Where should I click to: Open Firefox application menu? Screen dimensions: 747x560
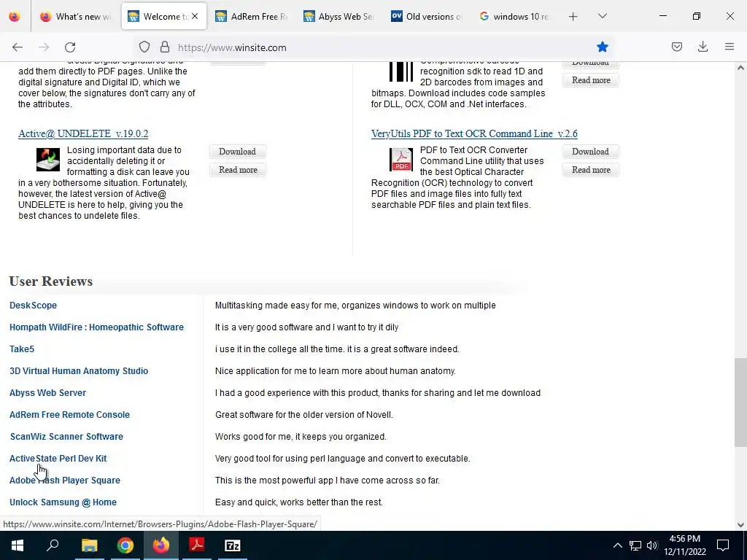pyautogui.click(x=729, y=47)
